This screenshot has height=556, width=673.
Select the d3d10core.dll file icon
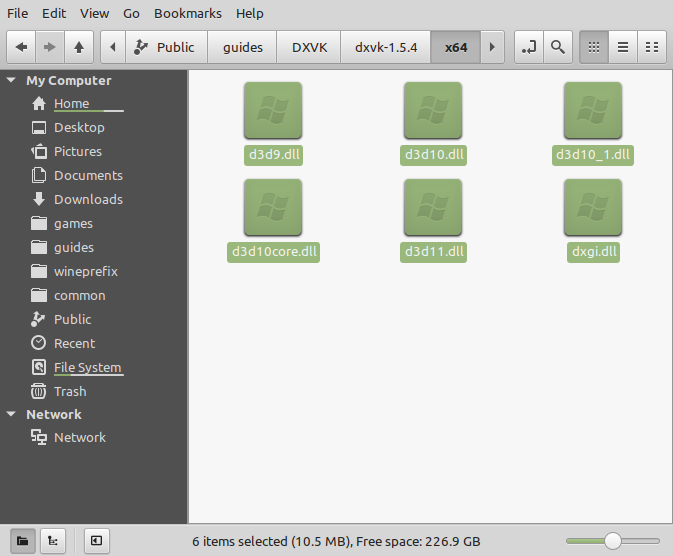[273, 208]
